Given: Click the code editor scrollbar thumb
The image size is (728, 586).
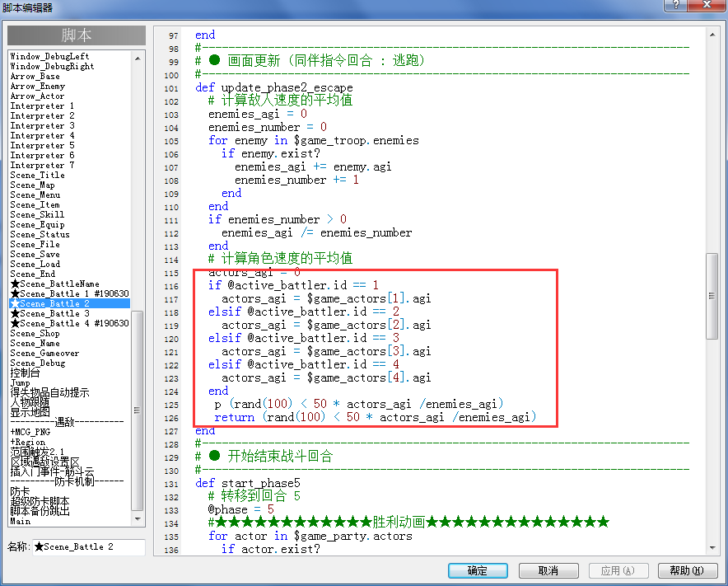Looking at the screenshot, I should coord(712,296).
